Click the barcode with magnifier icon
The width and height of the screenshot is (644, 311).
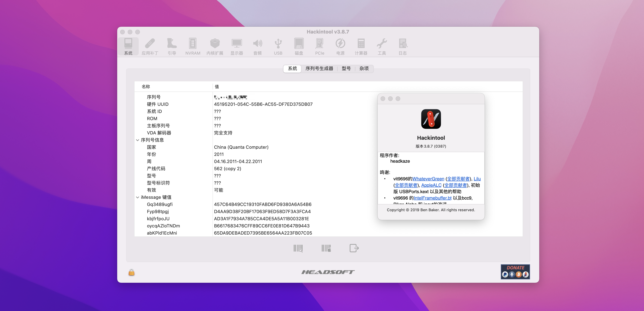tap(298, 248)
